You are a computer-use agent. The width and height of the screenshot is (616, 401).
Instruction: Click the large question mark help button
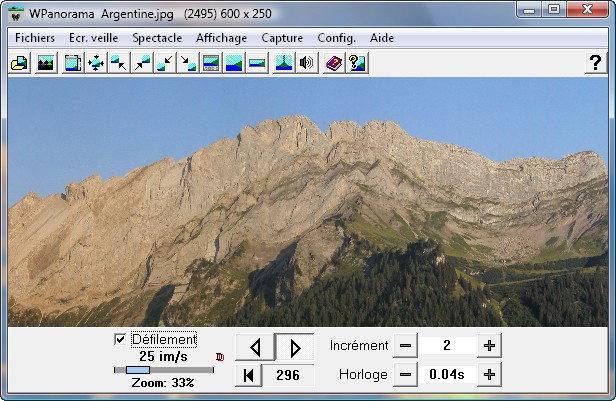point(596,63)
